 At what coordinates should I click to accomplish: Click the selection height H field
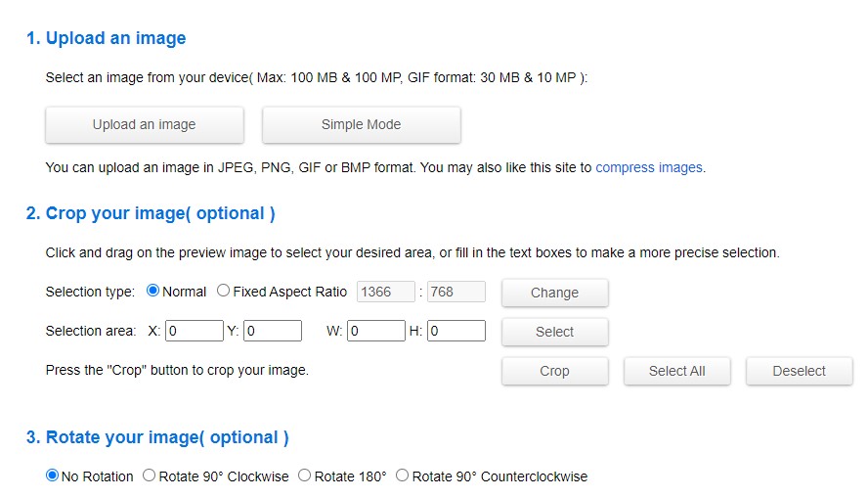point(456,331)
